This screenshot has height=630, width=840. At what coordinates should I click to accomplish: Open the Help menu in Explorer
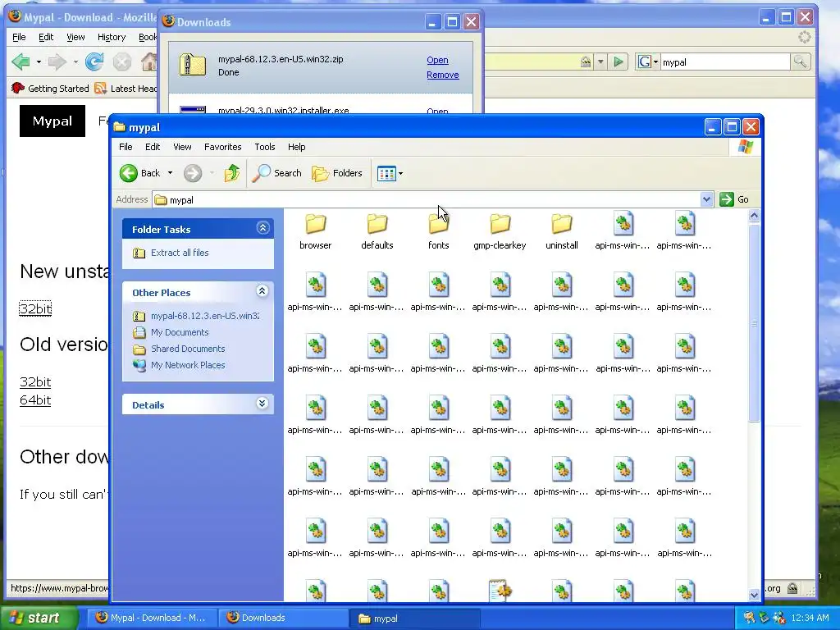click(x=296, y=147)
